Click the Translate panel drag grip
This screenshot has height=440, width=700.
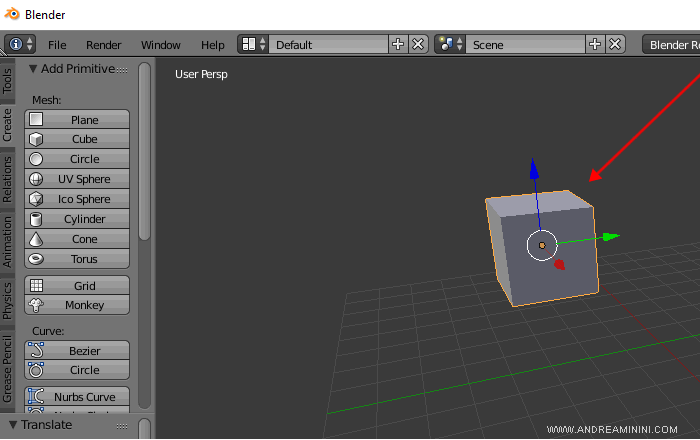(x=122, y=426)
